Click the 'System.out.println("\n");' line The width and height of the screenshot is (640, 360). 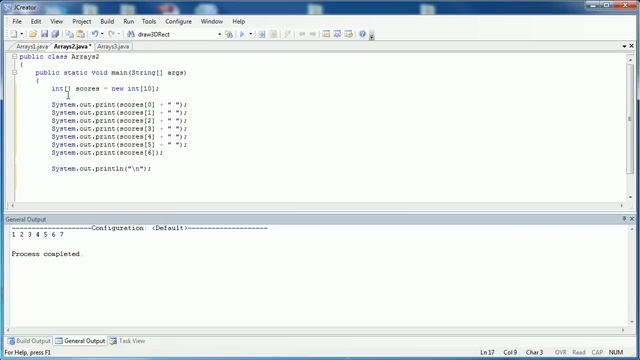pos(101,169)
